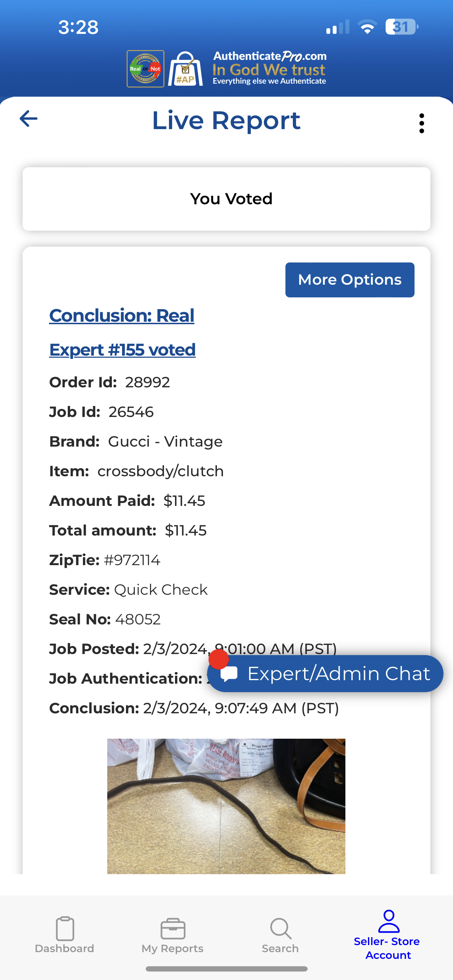This screenshot has width=453, height=980.
Task: View the item photo thumbnail
Action: tap(226, 806)
